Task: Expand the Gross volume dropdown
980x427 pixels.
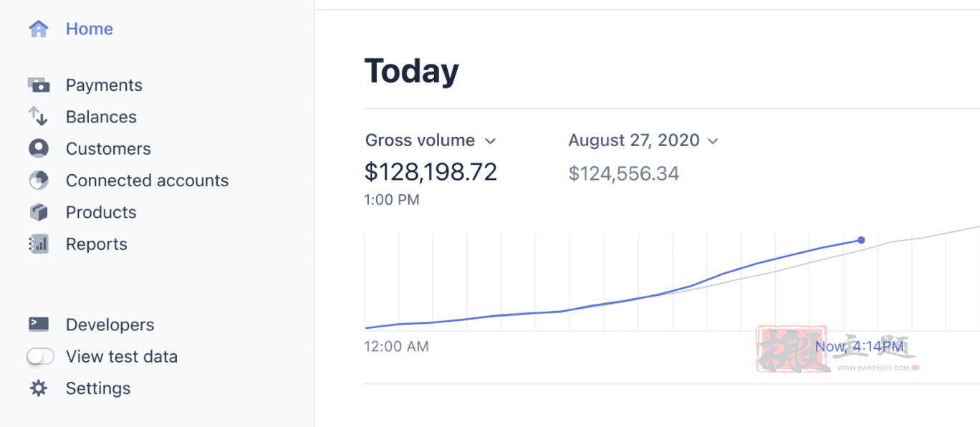Action: (431, 140)
